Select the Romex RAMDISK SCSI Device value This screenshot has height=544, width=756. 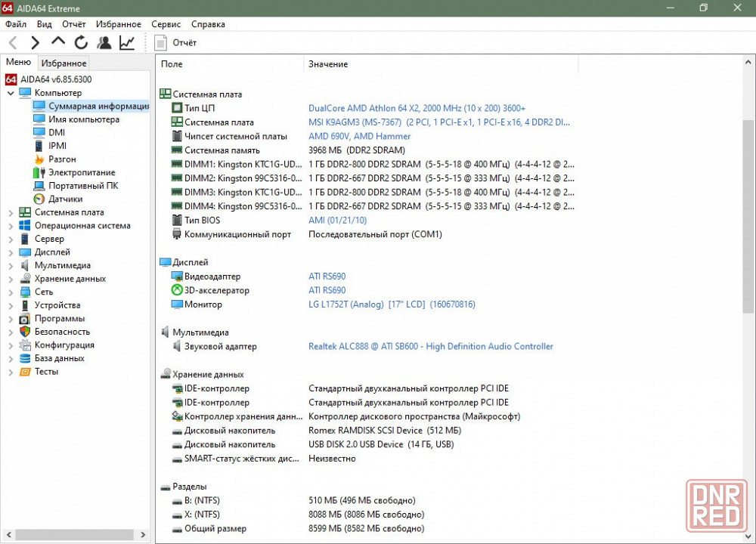[x=385, y=430]
